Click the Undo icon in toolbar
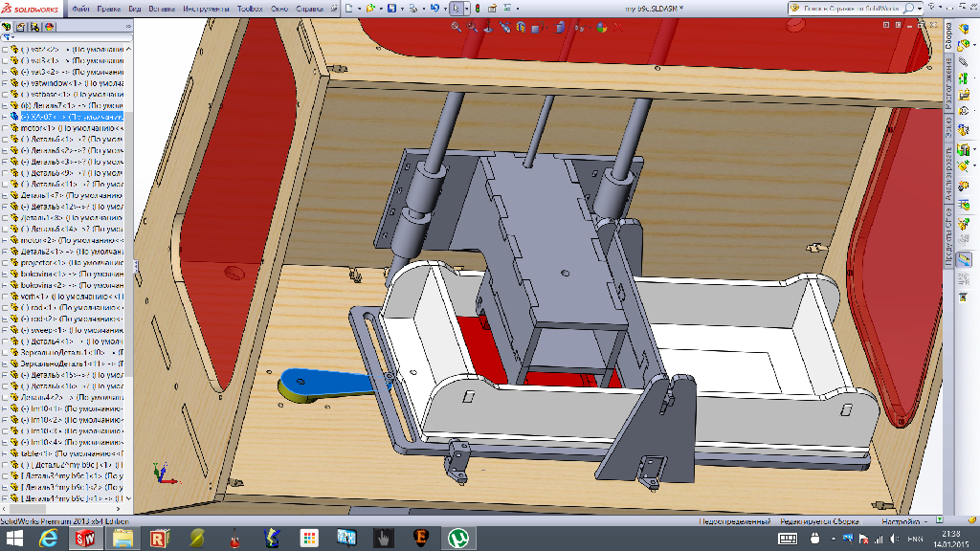This screenshot has width=980, height=551. (435, 8)
